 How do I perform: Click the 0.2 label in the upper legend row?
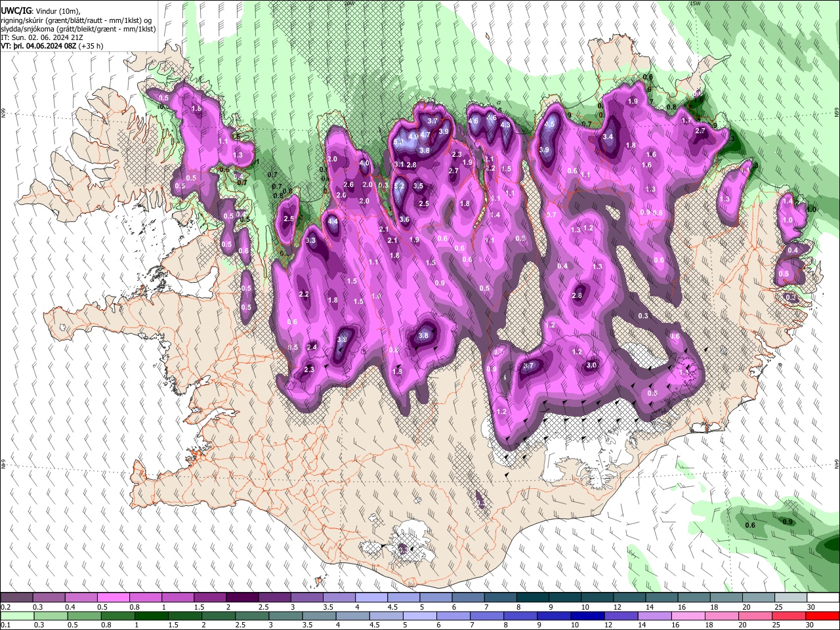tap(5, 607)
